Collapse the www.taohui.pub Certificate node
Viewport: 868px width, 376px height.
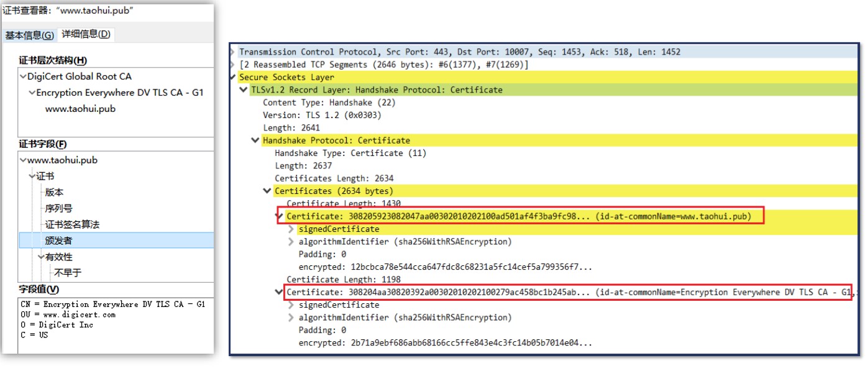pyautogui.click(x=279, y=216)
